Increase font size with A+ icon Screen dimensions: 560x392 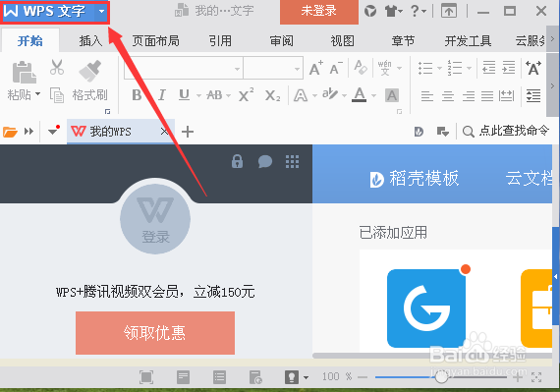[x=316, y=68]
